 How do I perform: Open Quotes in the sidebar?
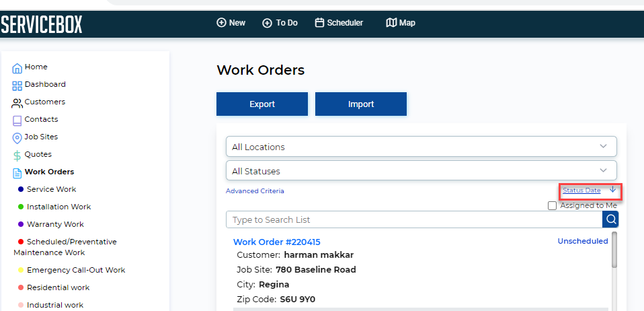point(38,154)
